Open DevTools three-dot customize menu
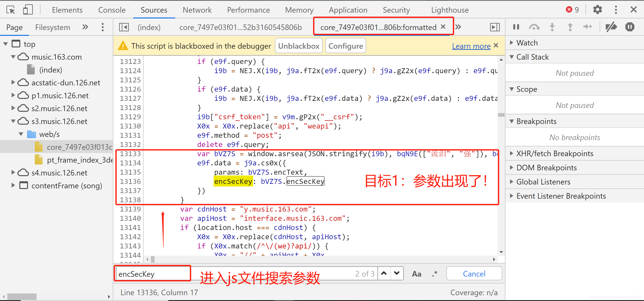 (x=616, y=10)
